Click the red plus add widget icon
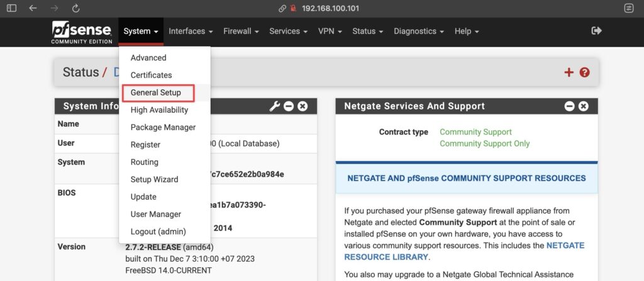The width and height of the screenshot is (644, 281). [569, 72]
